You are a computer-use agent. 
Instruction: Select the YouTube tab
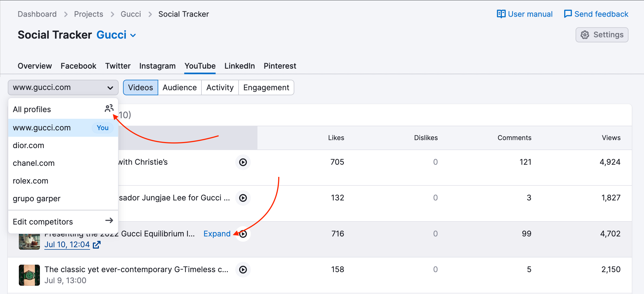(200, 66)
